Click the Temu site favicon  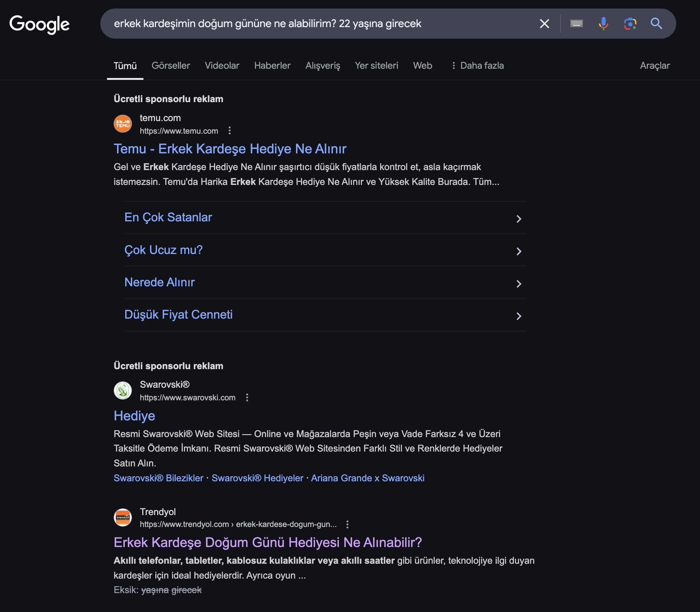click(x=123, y=124)
